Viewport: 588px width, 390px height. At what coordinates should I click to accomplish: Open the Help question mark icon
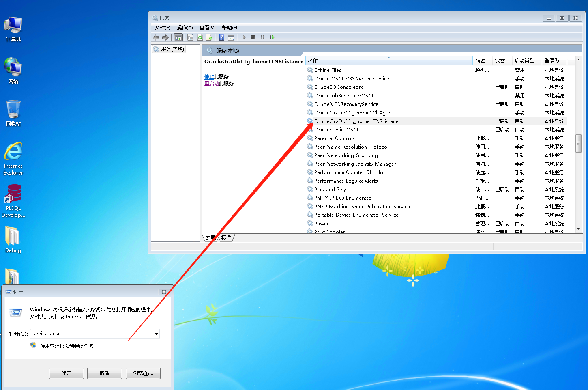[x=221, y=37]
